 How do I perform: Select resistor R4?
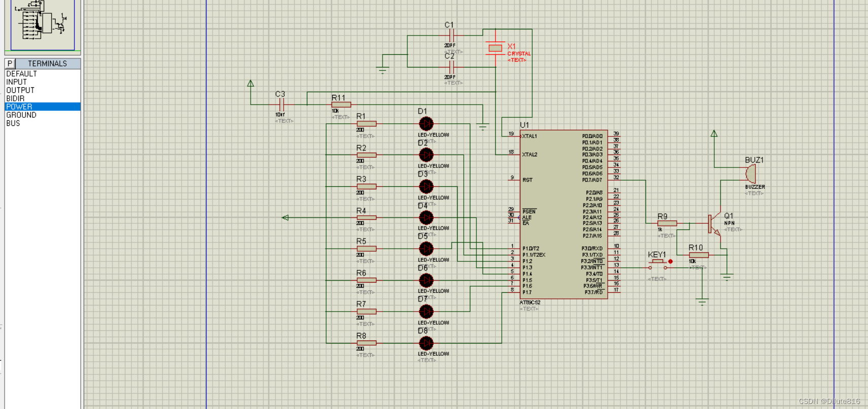click(366, 218)
